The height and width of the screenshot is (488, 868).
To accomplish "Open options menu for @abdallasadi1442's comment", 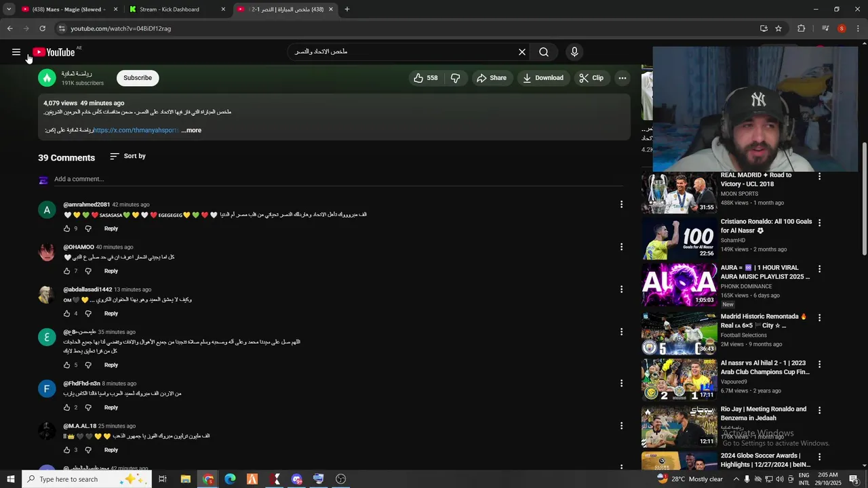I will pos(621,289).
